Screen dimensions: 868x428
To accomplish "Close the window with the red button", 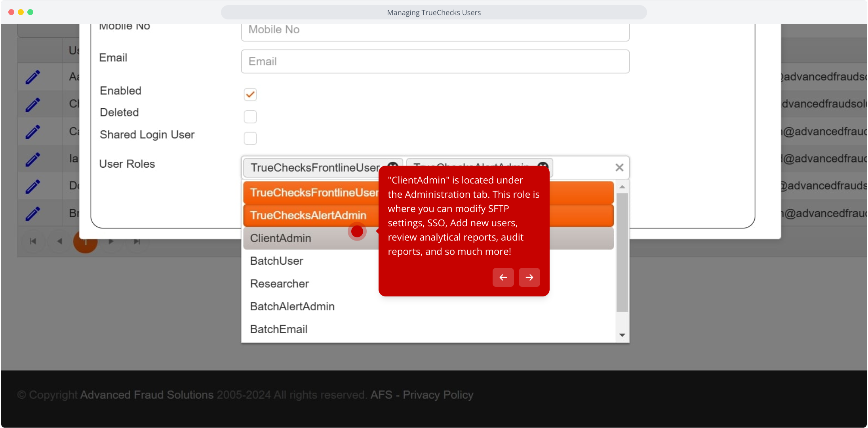I will (11, 12).
